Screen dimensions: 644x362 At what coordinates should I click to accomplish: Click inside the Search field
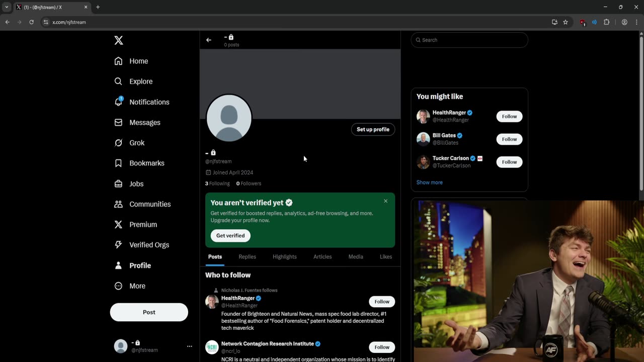coord(469,40)
